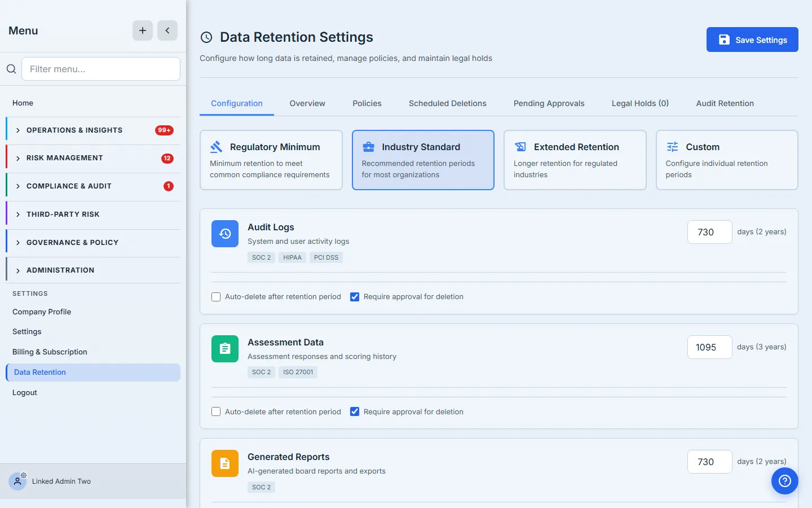This screenshot has height=508, width=812.
Task: Open the Policies tab
Action: tap(367, 103)
